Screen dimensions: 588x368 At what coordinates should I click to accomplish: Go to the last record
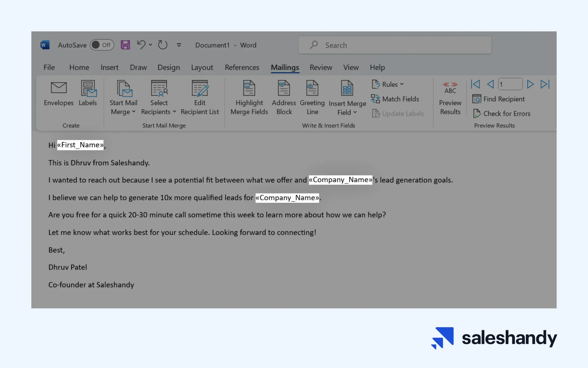coord(545,84)
